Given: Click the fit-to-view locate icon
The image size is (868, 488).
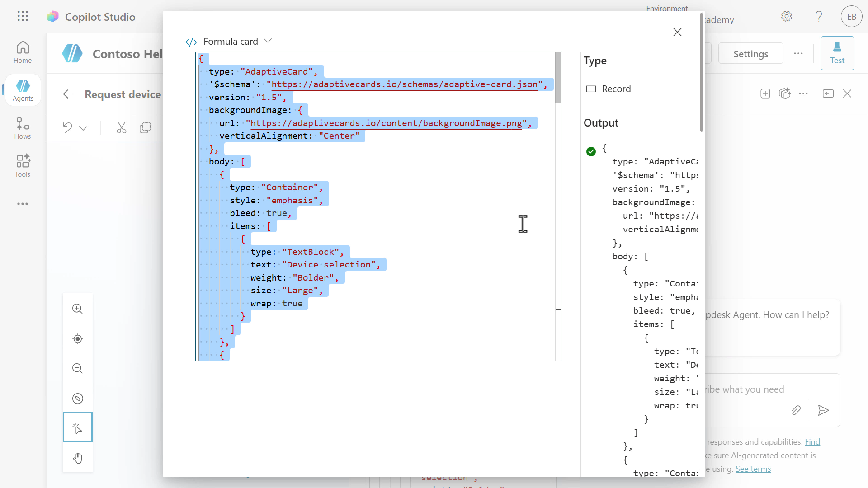Looking at the screenshot, I should (x=77, y=339).
